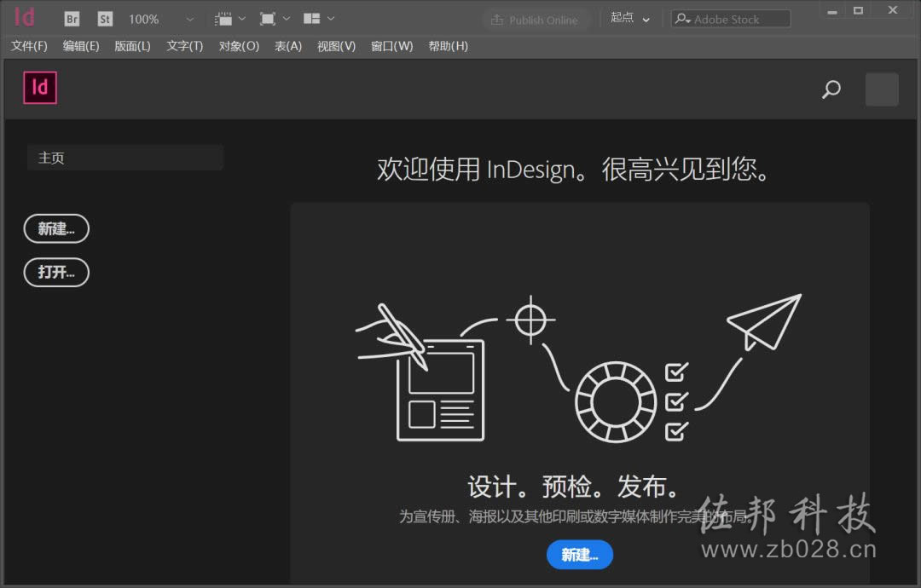Viewport: 921px width, 588px height.
Task: Expand the Screen Mode dropdown arrow
Action: (287, 19)
